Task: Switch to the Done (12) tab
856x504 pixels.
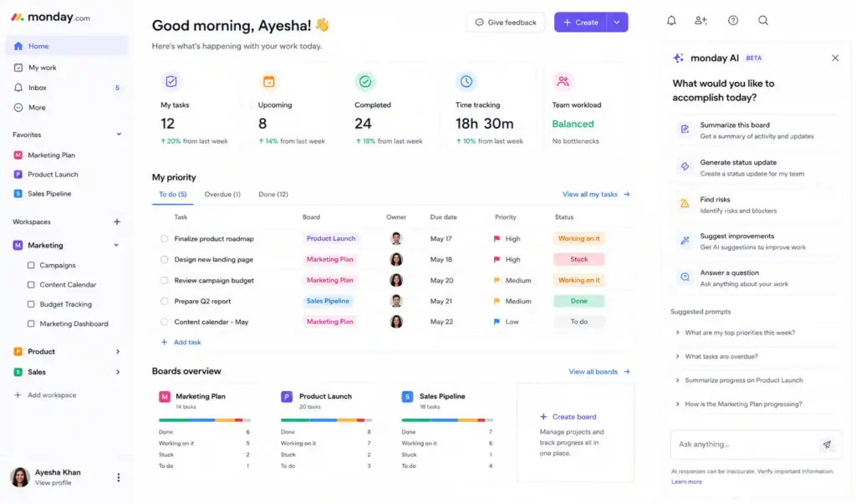Action: coord(273,195)
